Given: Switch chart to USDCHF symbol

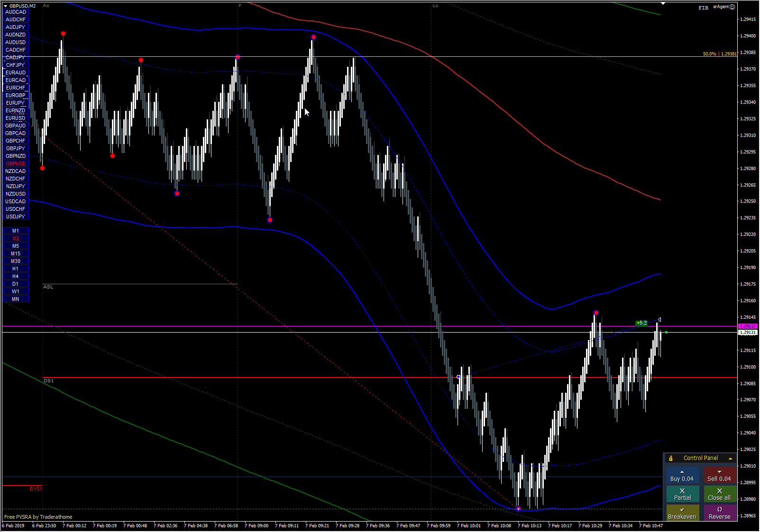Looking at the screenshot, I should (x=16, y=209).
